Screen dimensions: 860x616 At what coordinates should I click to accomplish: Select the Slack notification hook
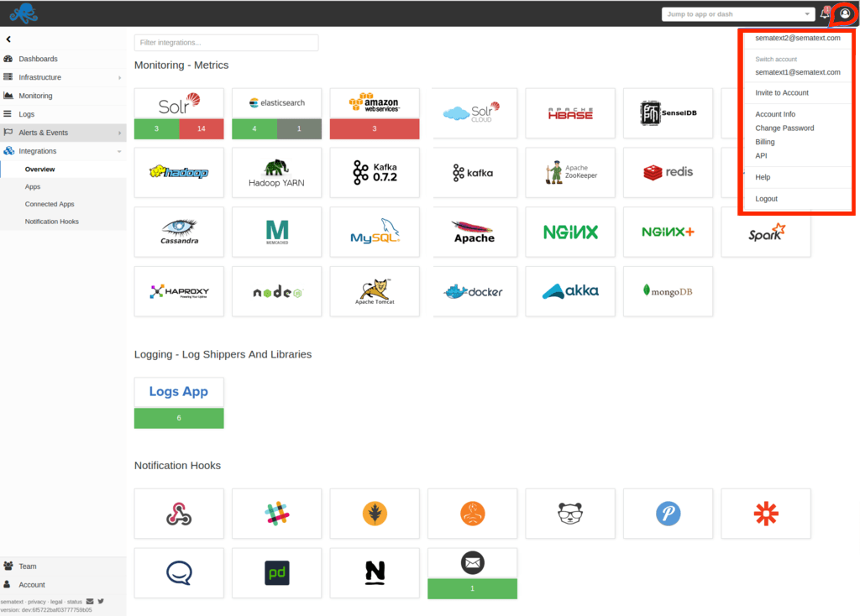point(276,514)
